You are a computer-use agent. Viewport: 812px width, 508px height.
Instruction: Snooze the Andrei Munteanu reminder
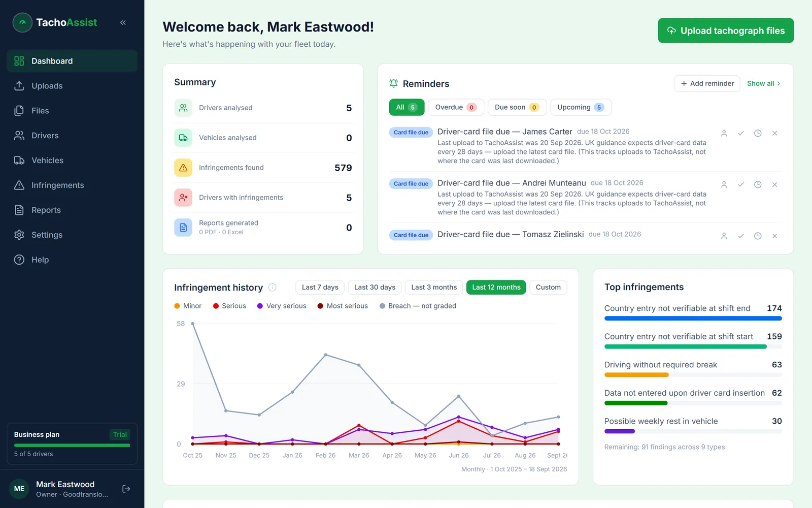point(758,184)
